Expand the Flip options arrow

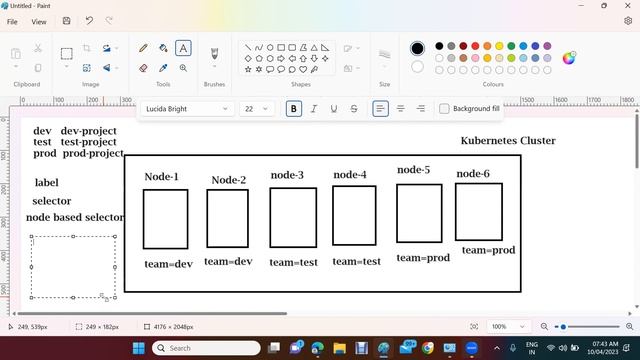pos(116,68)
